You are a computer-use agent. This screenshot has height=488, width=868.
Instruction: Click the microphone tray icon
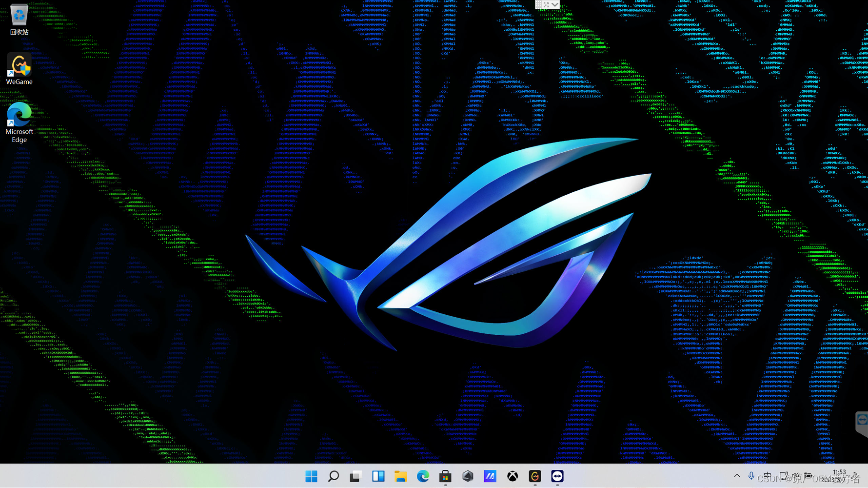[x=751, y=476]
